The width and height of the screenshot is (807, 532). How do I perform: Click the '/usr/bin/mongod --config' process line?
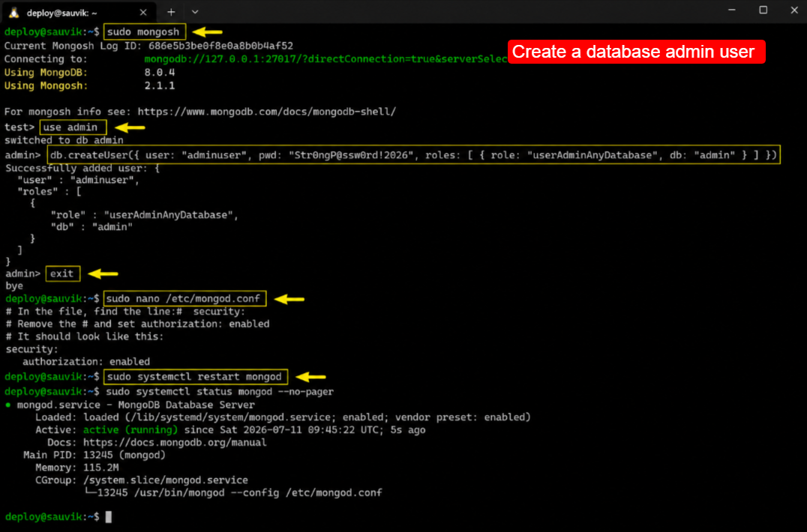233,493
